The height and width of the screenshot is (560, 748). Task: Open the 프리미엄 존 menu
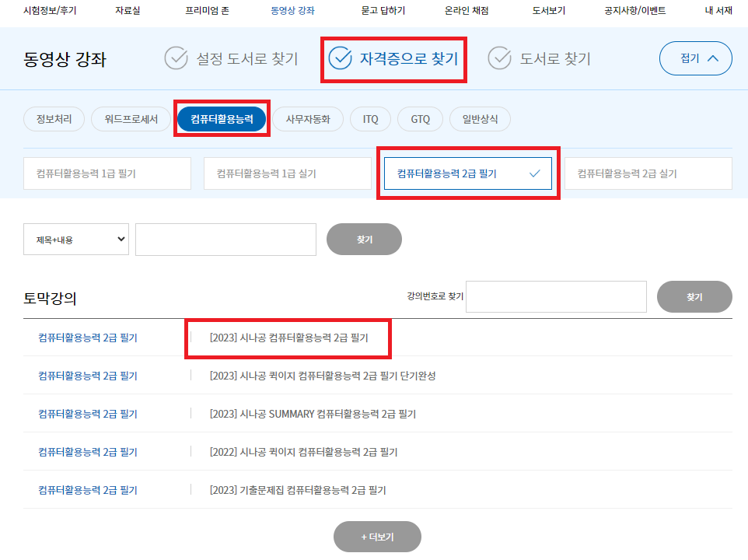[x=207, y=10]
